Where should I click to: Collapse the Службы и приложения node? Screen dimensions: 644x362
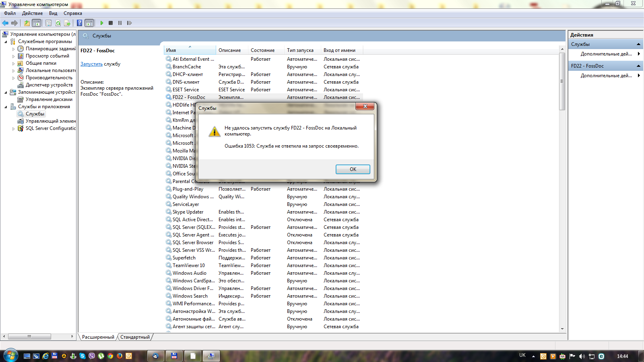6,107
